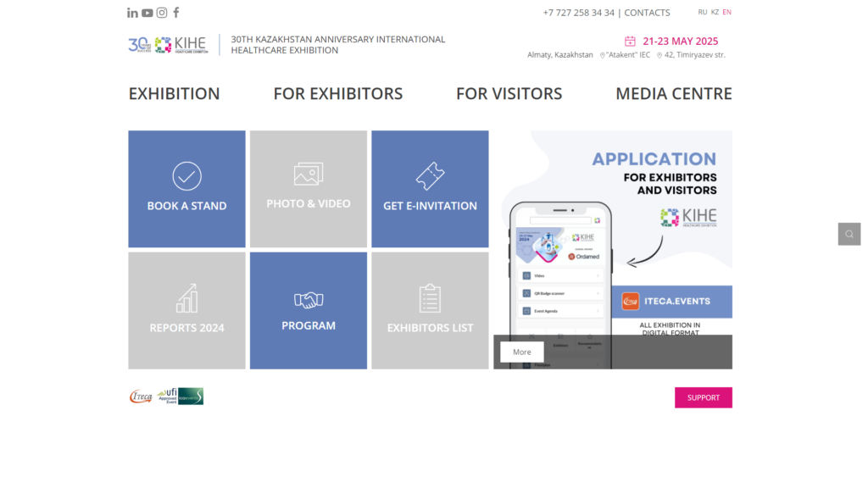The width and height of the screenshot is (868, 488).
Task: Click the More button on the banner
Action: tap(522, 352)
